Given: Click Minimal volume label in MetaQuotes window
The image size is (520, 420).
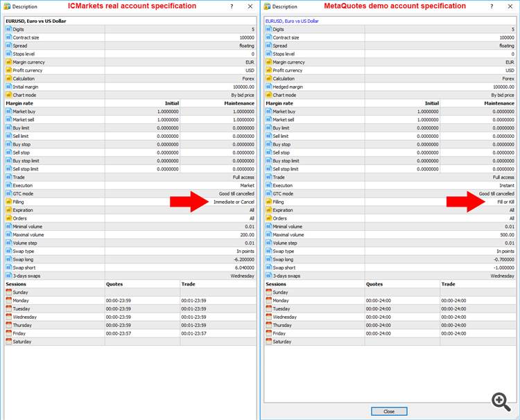Looking at the screenshot, I should 287,227.
